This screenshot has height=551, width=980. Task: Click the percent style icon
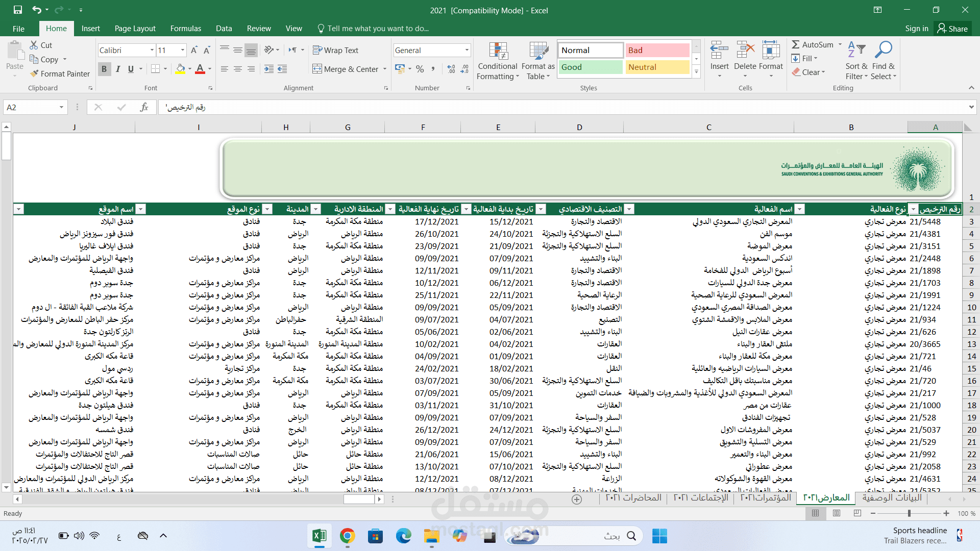[x=420, y=69]
